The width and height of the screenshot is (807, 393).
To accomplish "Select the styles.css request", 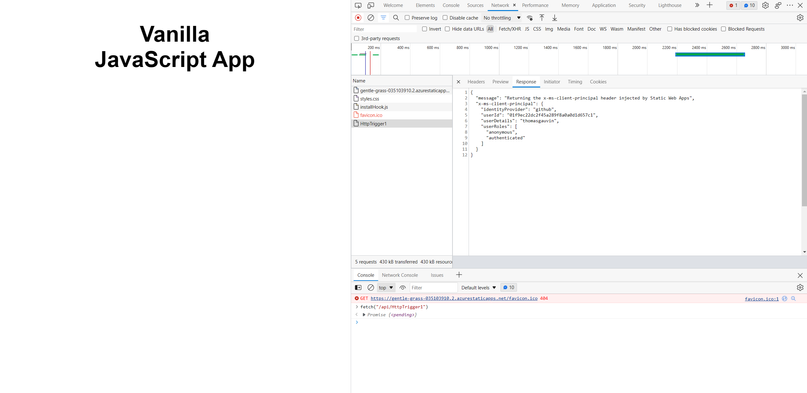I will pyautogui.click(x=401, y=98).
